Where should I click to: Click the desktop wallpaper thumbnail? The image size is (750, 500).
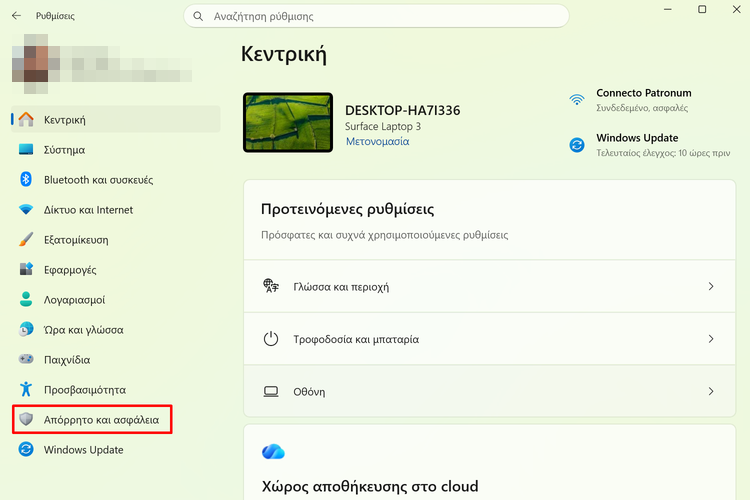[x=288, y=122]
